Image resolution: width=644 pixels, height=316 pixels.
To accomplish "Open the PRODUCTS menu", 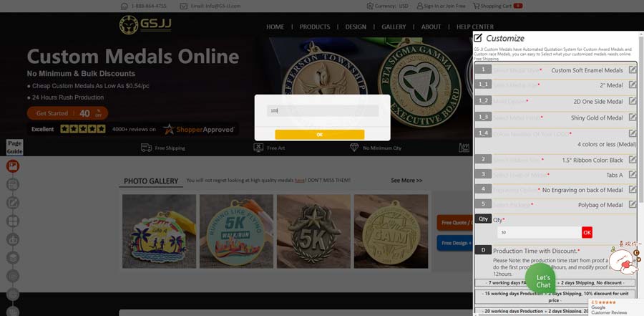I will point(315,27).
